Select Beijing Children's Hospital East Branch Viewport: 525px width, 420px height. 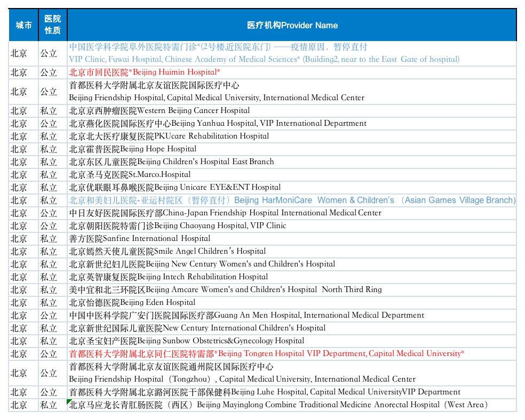[x=292, y=162]
